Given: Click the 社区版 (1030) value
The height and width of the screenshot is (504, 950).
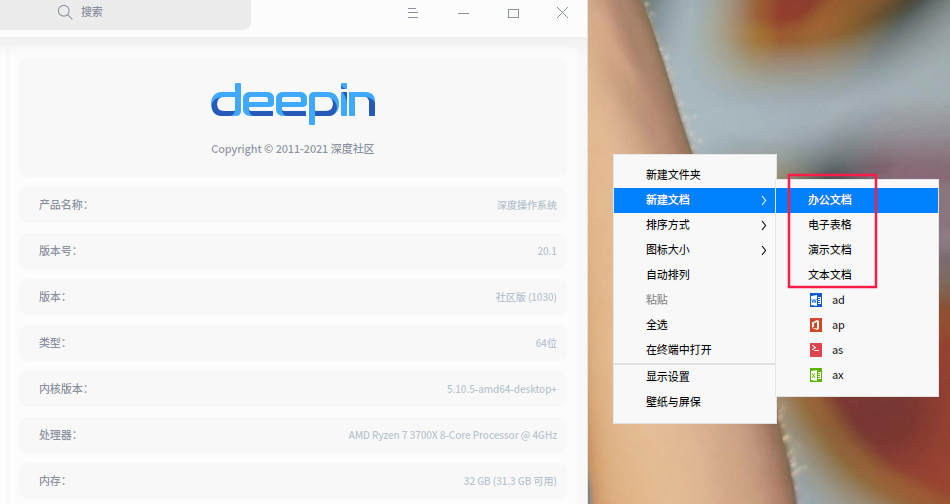Looking at the screenshot, I should point(526,297).
